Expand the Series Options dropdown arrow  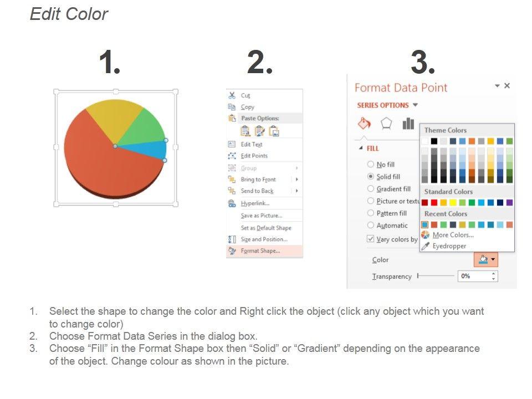[415, 105]
